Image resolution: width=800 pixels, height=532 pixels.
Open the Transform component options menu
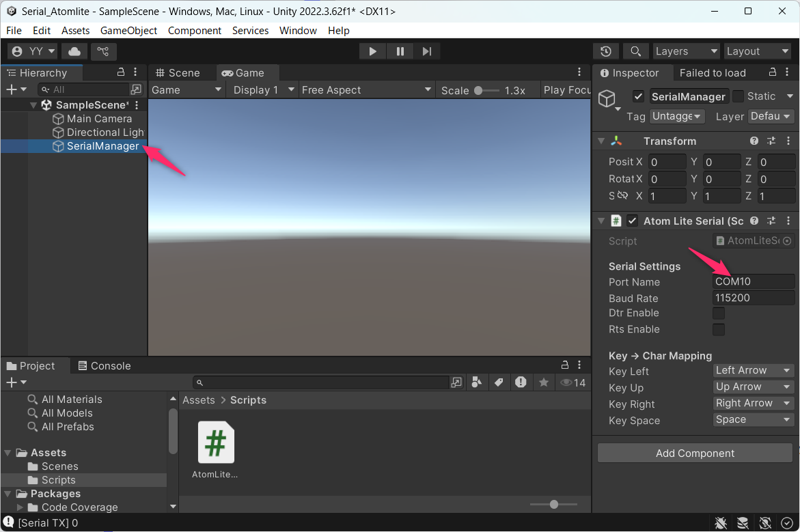tap(788, 141)
